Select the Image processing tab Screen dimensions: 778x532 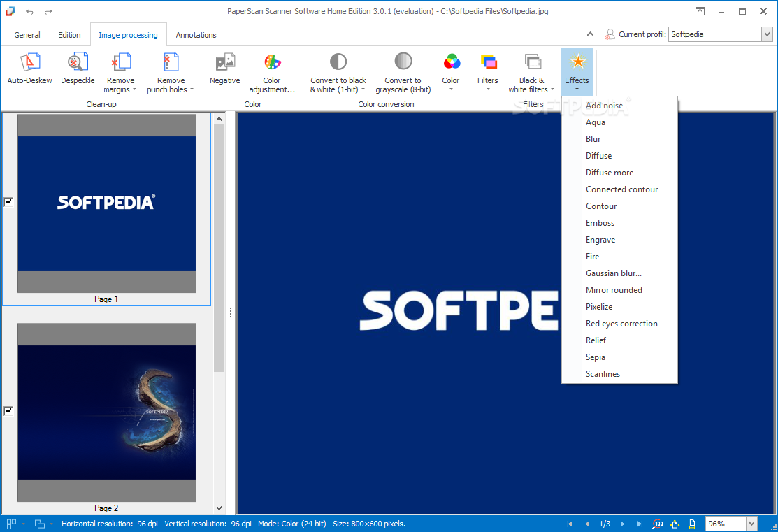tap(128, 35)
